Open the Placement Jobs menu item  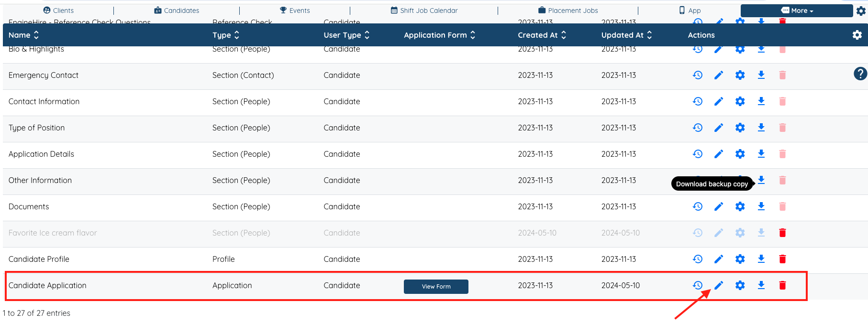point(568,11)
